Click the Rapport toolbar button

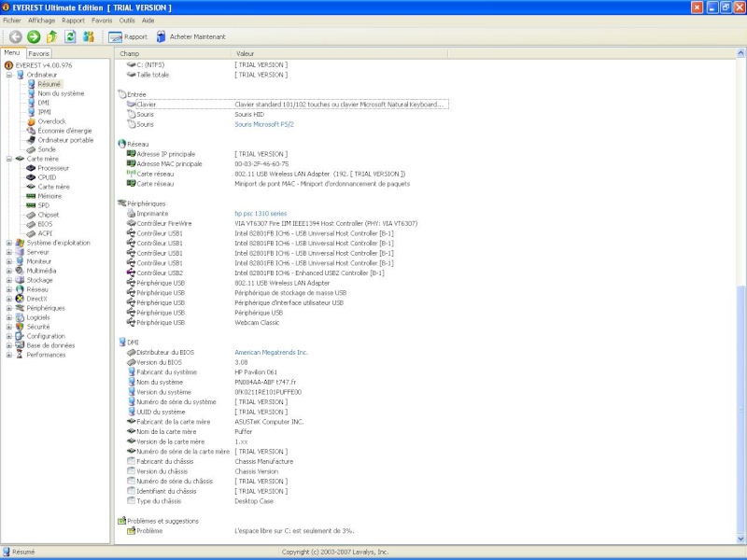point(128,36)
